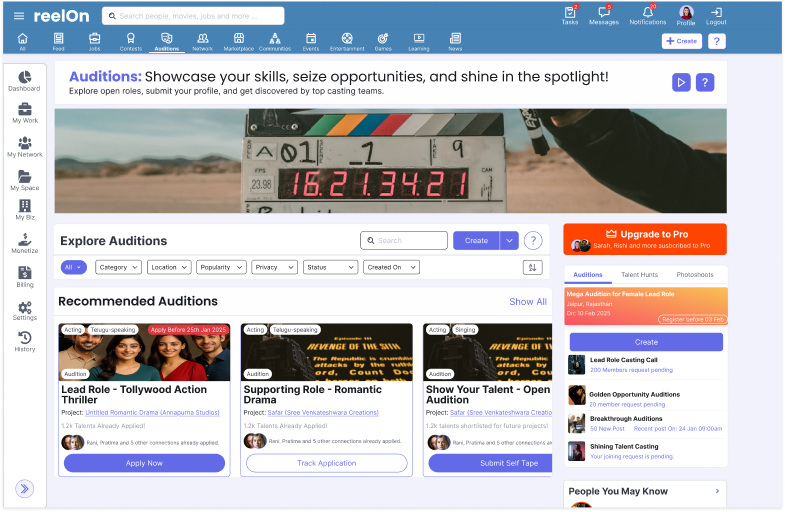Viewport: 785px width, 512px height.
Task: Toggle the All filter pill
Action: (x=74, y=267)
